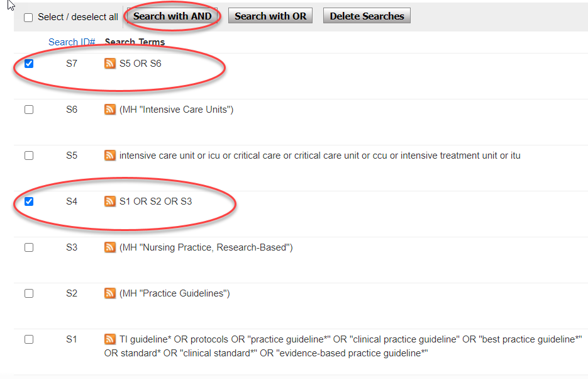Toggle the Select / deselect all checkbox
588x379 pixels.
28,18
